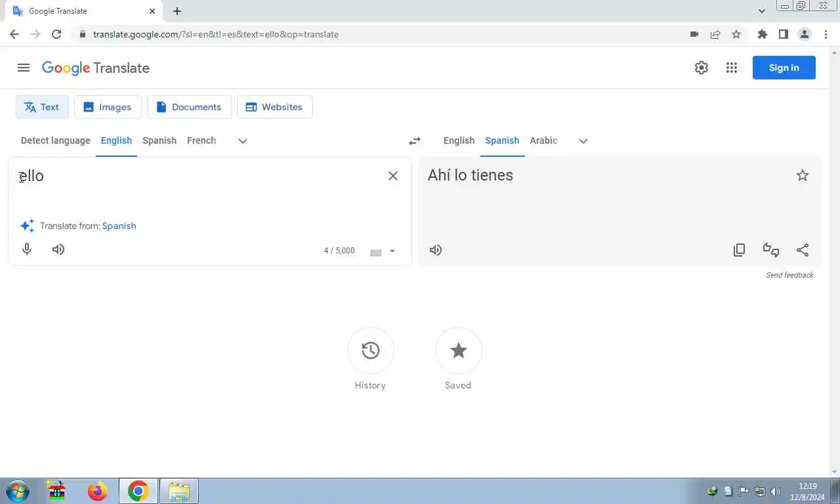
Task: Open a new browser tab
Action: click(x=177, y=11)
